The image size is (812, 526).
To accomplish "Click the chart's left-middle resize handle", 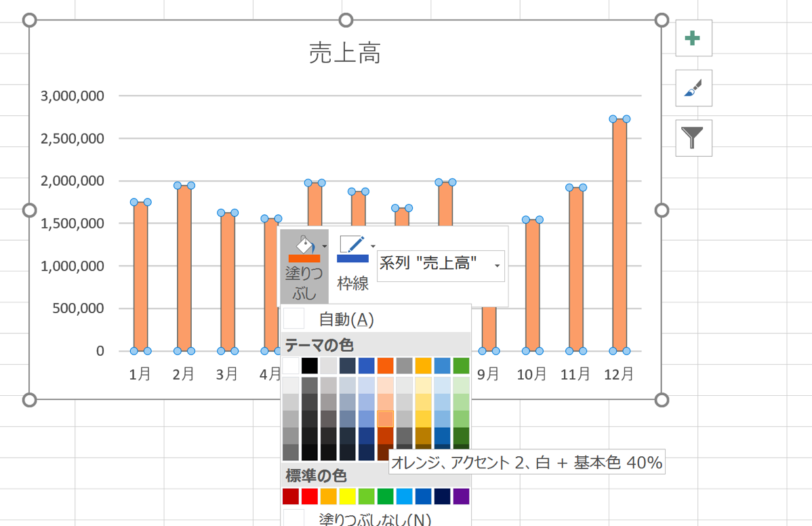I will click(30, 210).
